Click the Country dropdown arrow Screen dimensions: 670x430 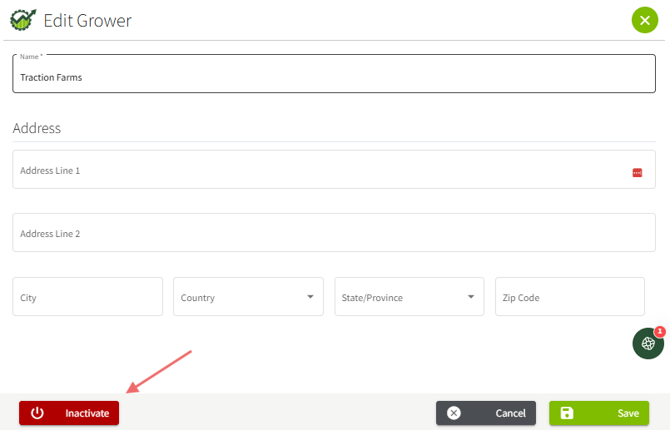click(310, 297)
